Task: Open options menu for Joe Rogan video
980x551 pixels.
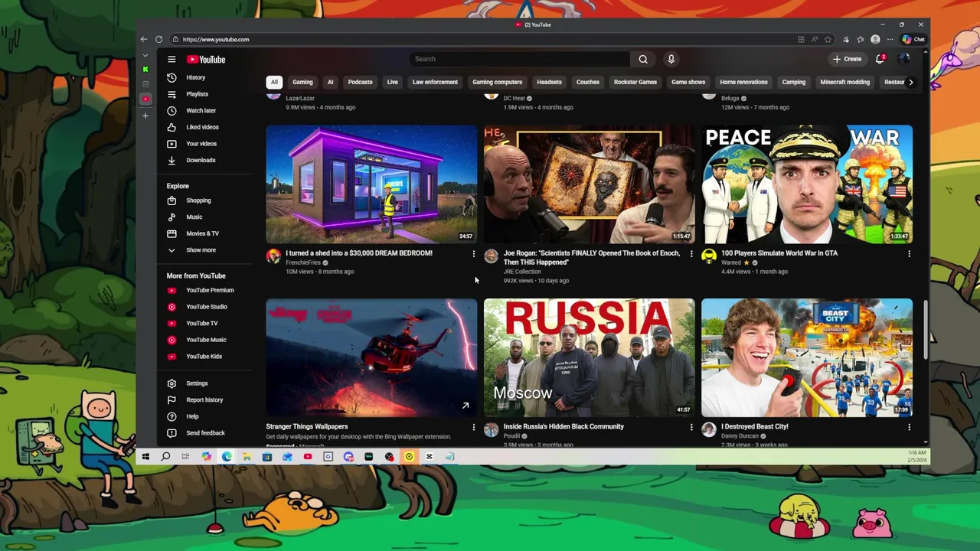Action: click(691, 253)
